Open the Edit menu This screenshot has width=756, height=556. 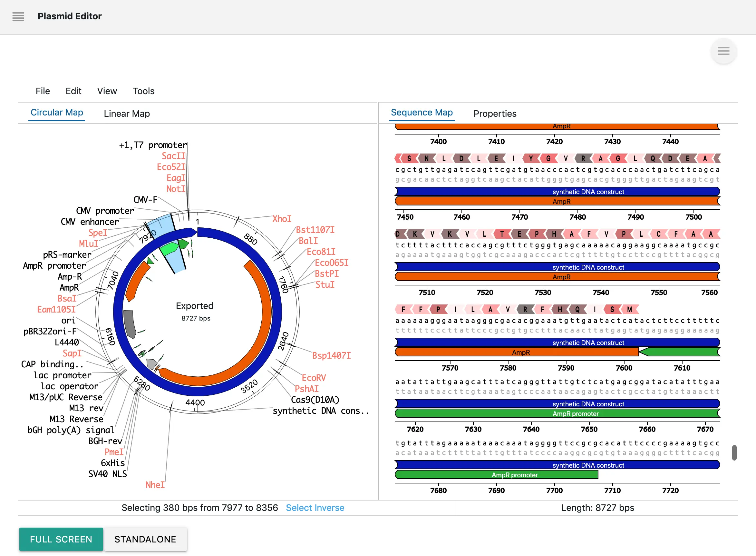pyautogui.click(x=73, y=91)
